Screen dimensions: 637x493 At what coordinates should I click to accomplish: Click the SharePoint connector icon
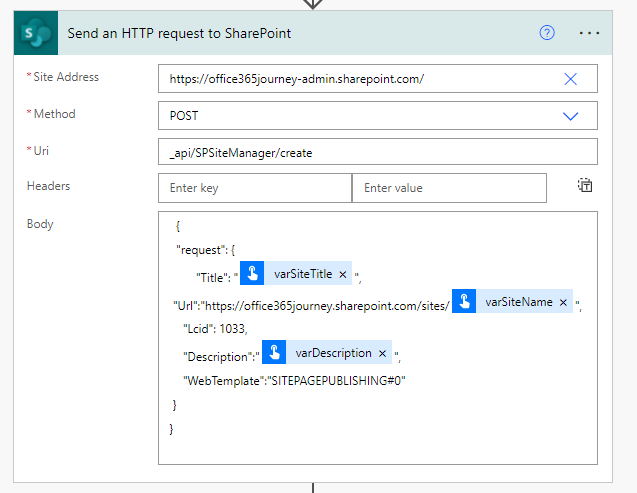[36, 33]
